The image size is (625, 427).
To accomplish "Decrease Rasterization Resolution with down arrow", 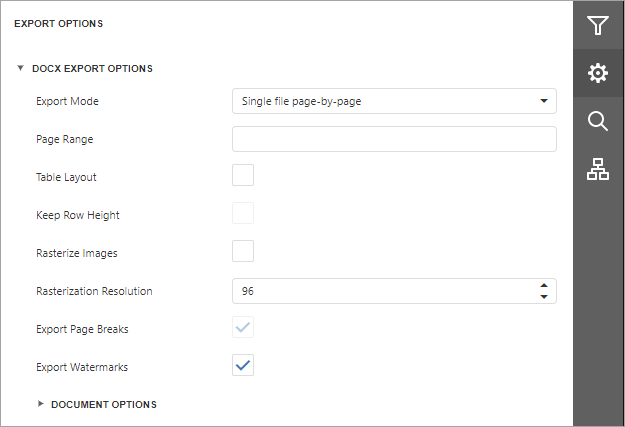I will click(543, 297).
